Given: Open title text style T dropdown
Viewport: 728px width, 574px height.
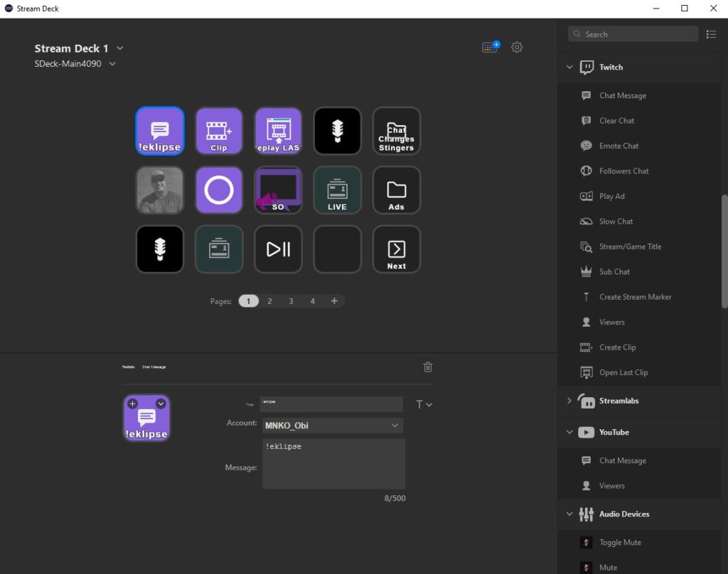Looking at the screenshot, I should pos(424,405).
